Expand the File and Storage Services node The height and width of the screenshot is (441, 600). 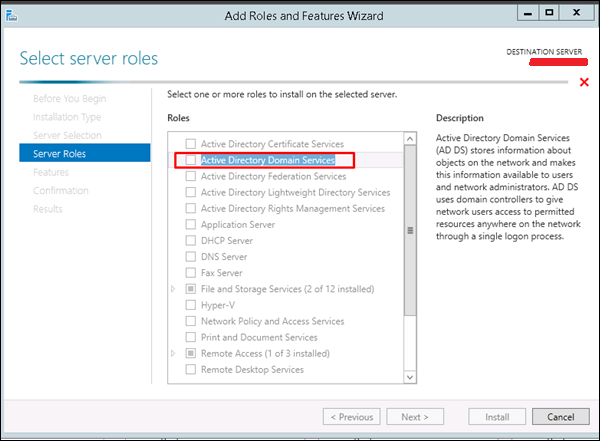pos(173,289)
